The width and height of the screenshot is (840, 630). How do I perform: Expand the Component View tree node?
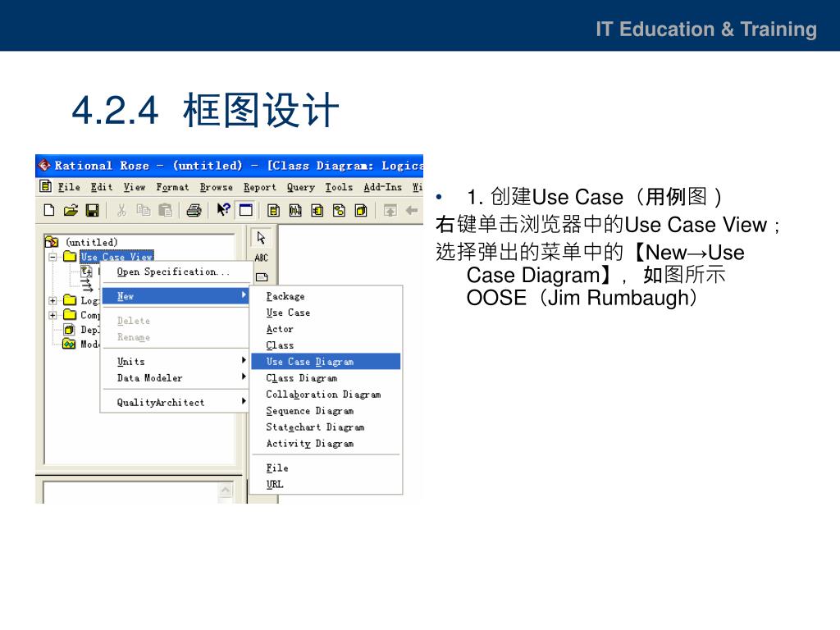[x=52, y=315]
